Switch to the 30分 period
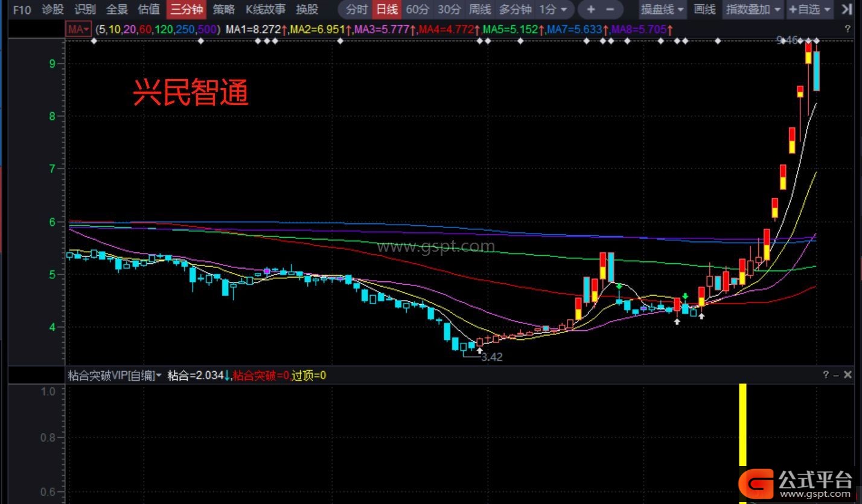862x504 pixels. [x=449, y=9]
